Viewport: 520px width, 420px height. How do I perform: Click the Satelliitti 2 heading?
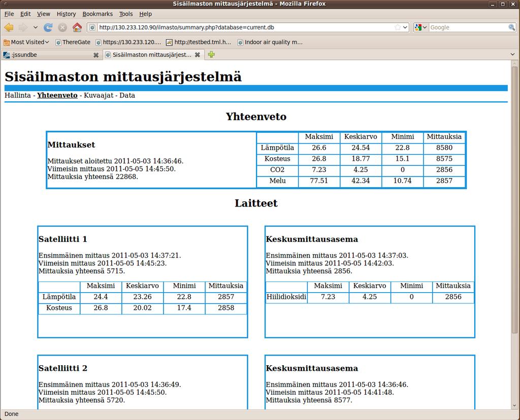tap(62, 368)
